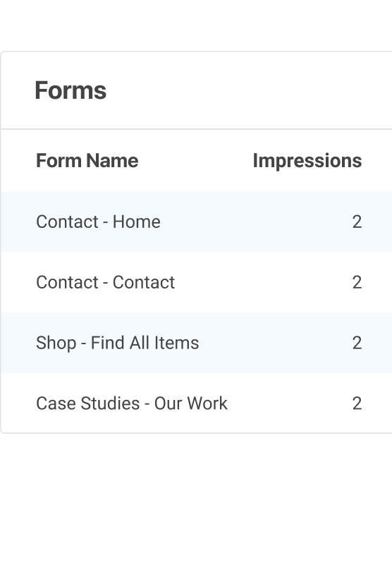Click blank space between Form Name and Impressions headers

pos(195,161)
